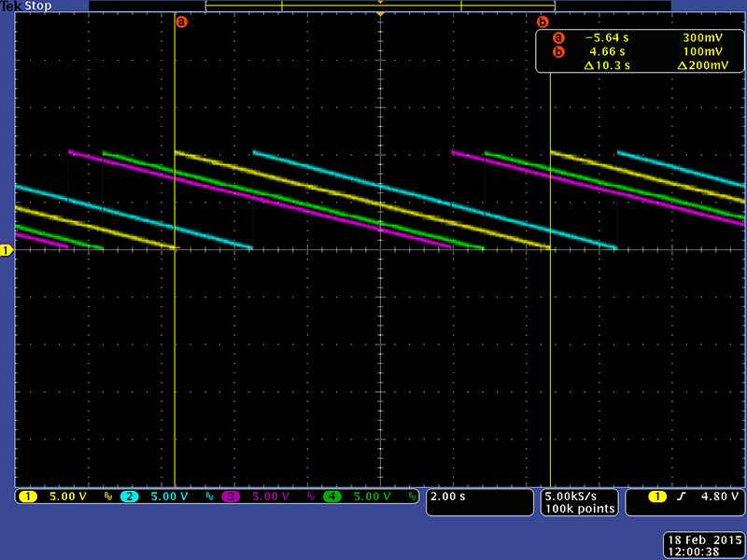Click the channel 1 ground reference marker on left edge
This screenshot has height=560, width=747.
tap(6, 250)
